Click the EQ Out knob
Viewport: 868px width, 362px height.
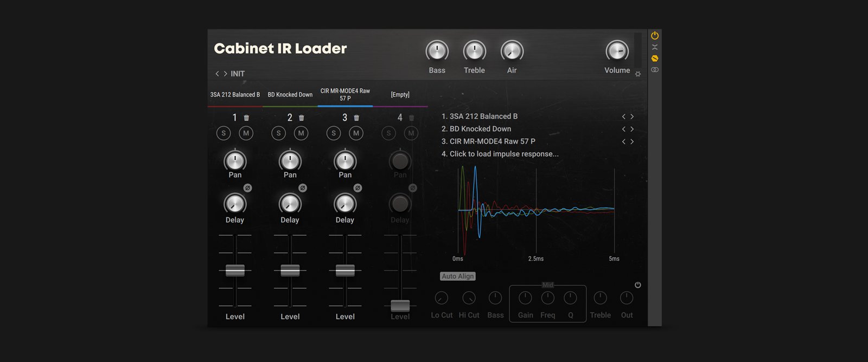[x=627, y=298]
